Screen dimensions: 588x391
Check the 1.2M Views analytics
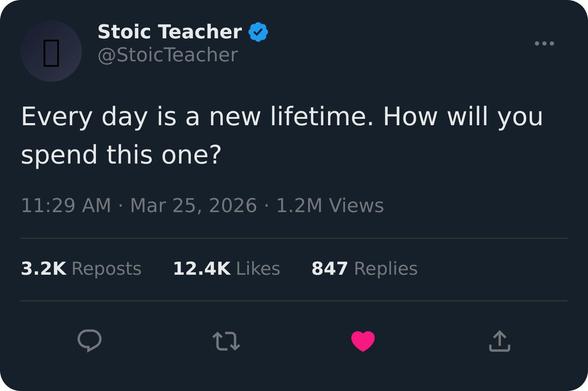pyautogui.click(x=330, y=205)
